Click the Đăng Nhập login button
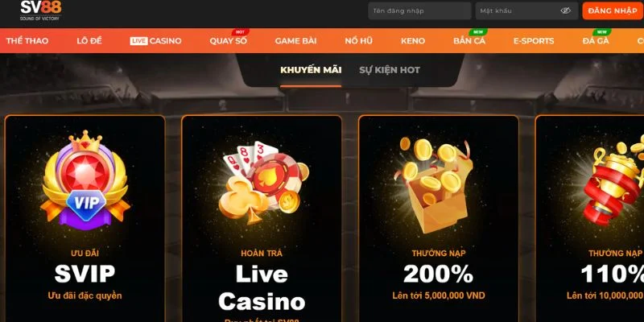The image size is (644, 322). pos(613,10)
